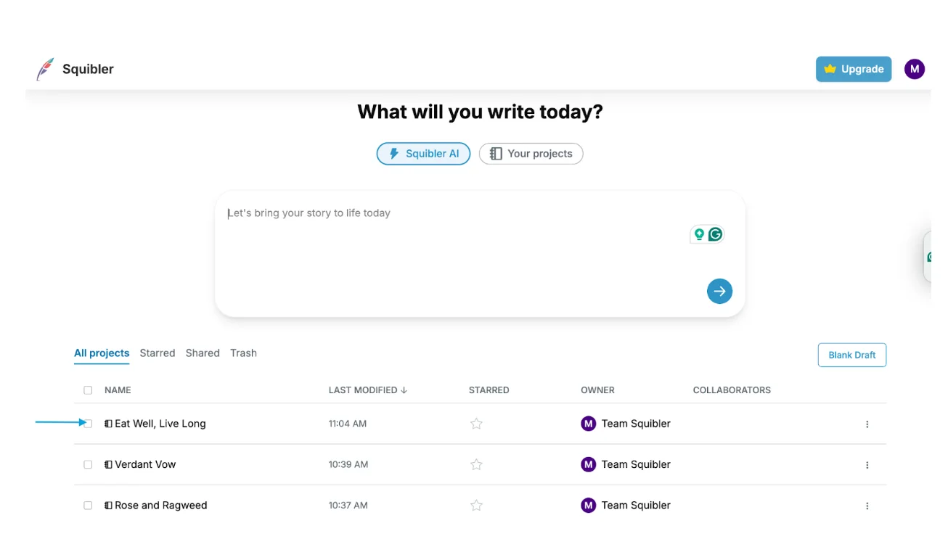The image size is (948, 560).
Task: Star the Verdant Vow project
Action: [x=476, y=464]
